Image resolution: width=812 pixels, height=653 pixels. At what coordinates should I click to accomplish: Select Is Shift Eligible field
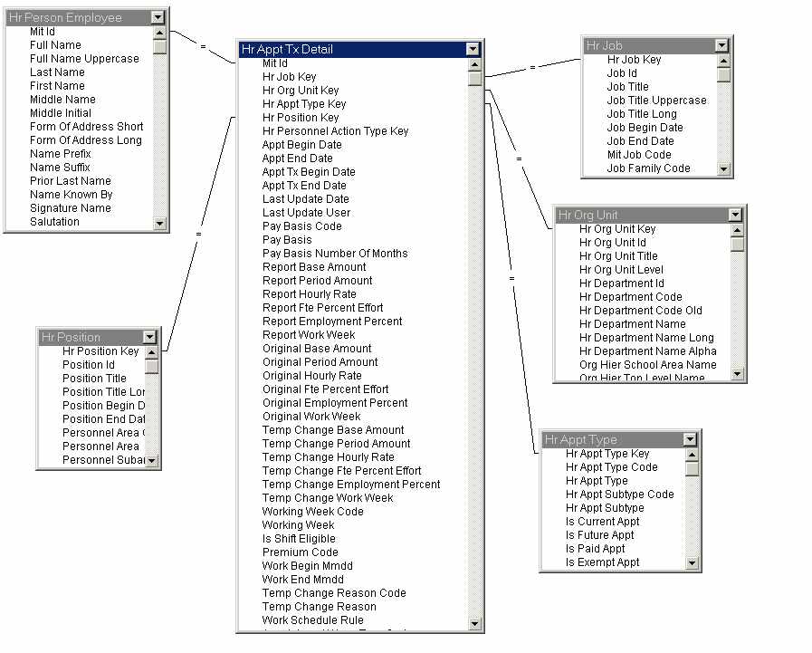coord(299,539)
